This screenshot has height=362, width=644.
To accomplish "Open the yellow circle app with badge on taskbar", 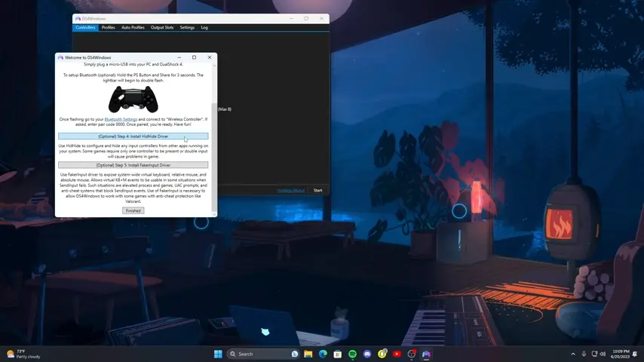I will [382, 354].
